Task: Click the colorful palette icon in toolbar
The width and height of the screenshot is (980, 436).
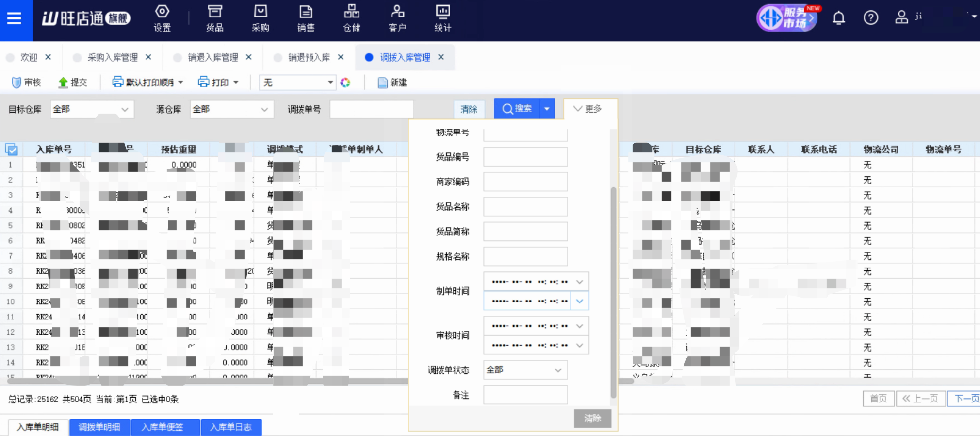Action: click(x=345, y=83)
